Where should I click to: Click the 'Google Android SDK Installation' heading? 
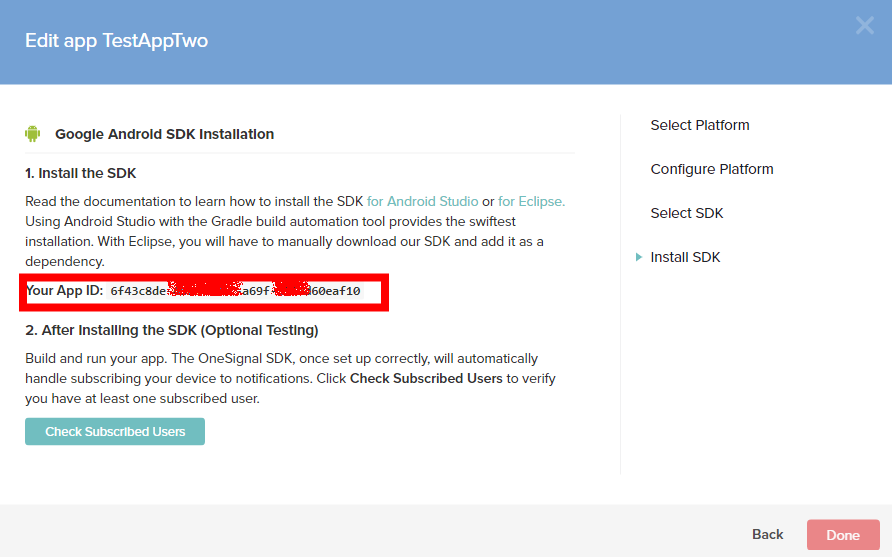164,134
